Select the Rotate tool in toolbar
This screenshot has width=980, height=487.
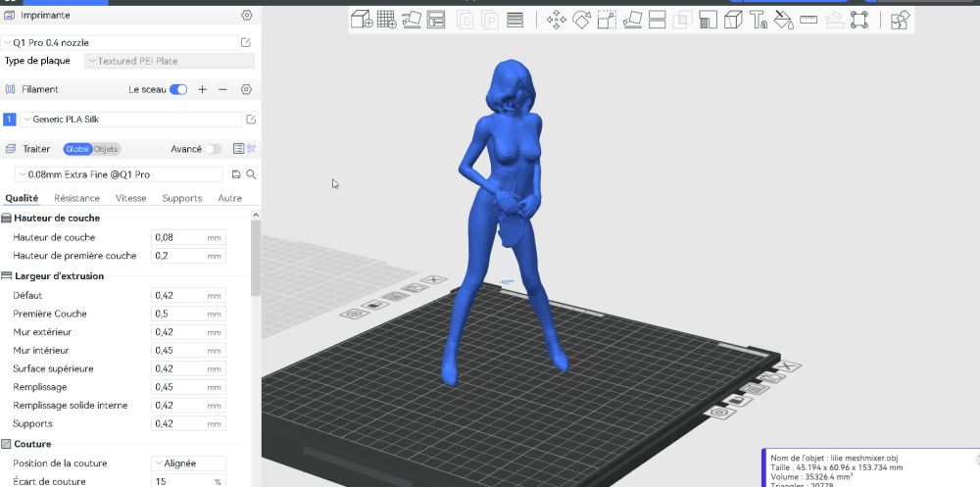coord(582,19)
